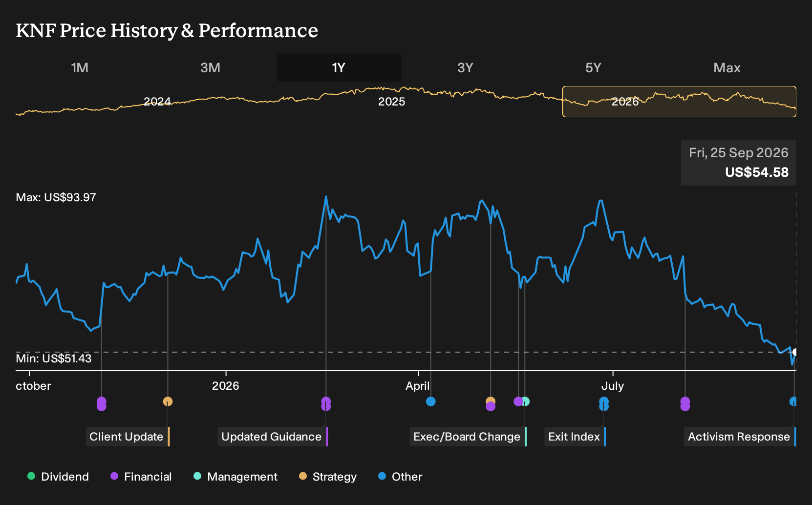Click the April axis label
Viewport: 812px width, 505px height.
pos(418,386)
